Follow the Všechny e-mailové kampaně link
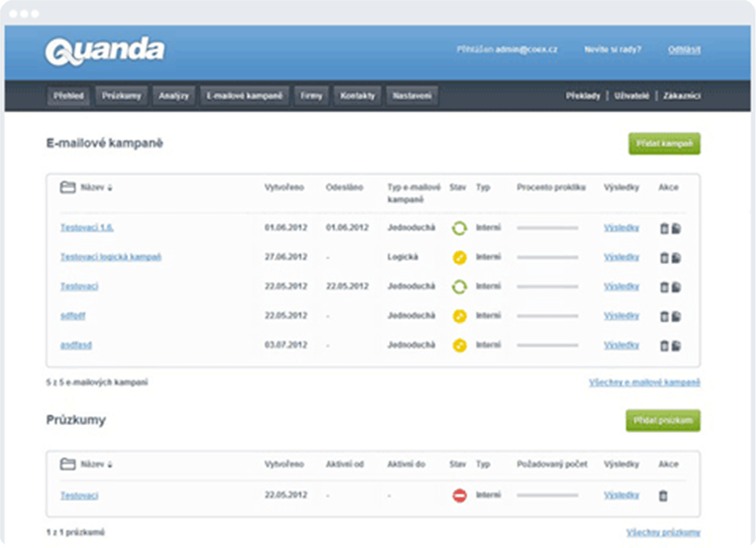The width and height of the screenshot is (756, 548). [x=644, y=383]
